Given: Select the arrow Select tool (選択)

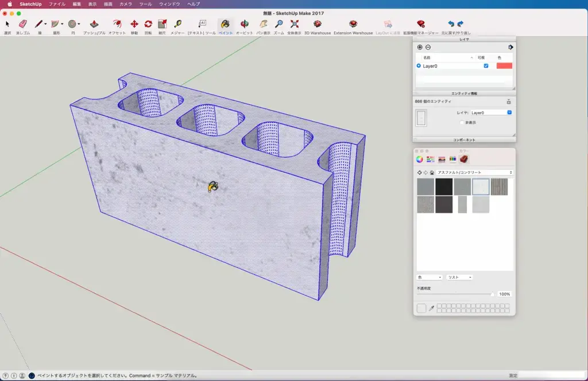Looking at the screenshot, I should pyautogui.click(x=7, y=24).
